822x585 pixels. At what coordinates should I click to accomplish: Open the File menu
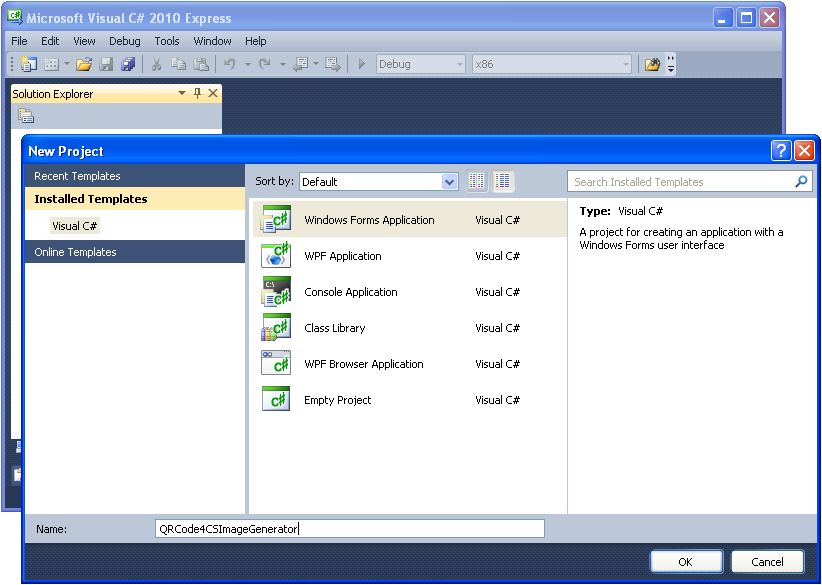pos(19,41)
